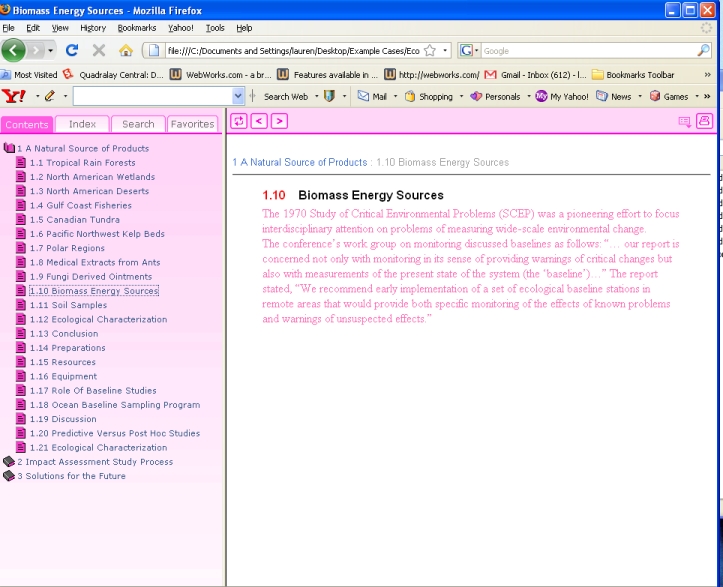Click the email topic icon beside print

684,121
